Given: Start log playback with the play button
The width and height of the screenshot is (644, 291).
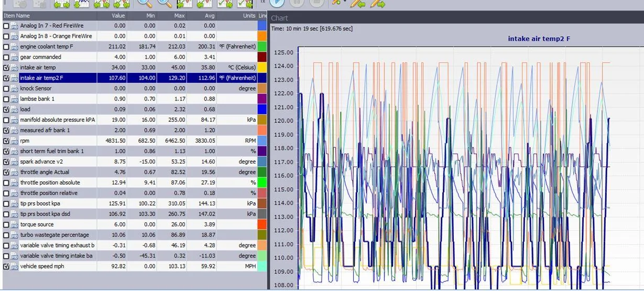Looking at the screenshot, I should pos(277,2).
